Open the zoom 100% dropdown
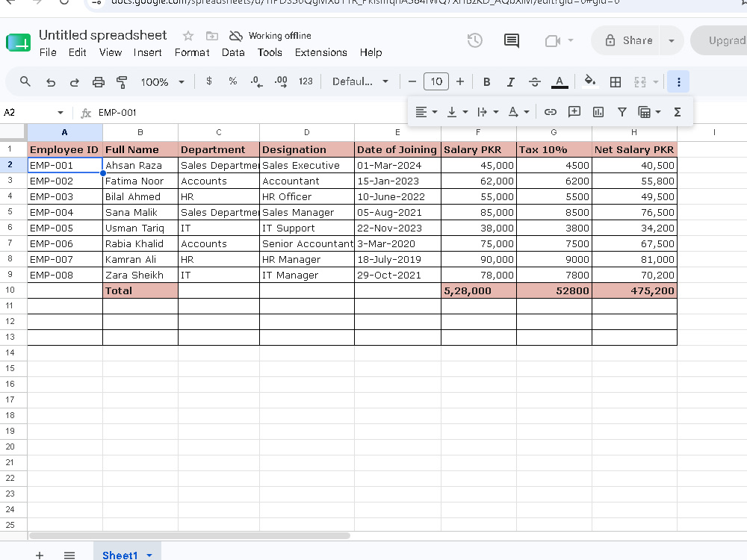The image size is (747, 560). pos(162,82)
